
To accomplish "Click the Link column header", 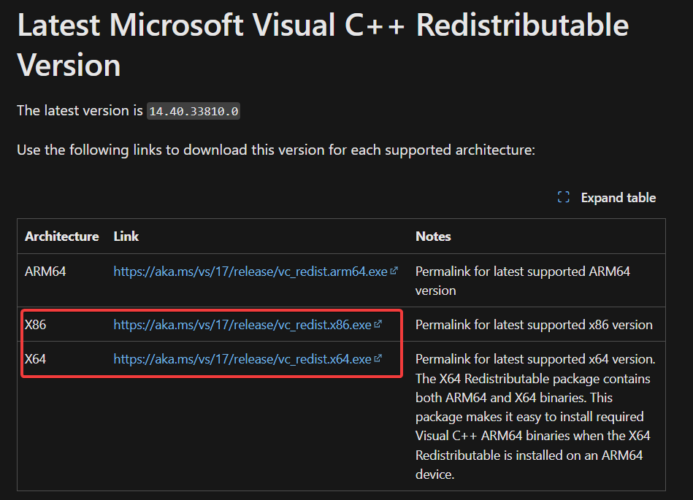I will [x=126, y=236].
